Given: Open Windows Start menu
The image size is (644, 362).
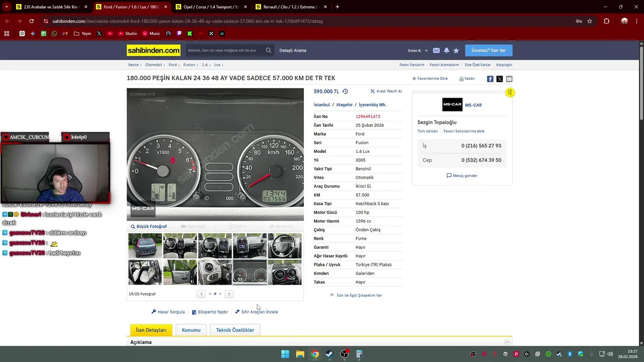Looking at the screenshot, I should point(285,354).
